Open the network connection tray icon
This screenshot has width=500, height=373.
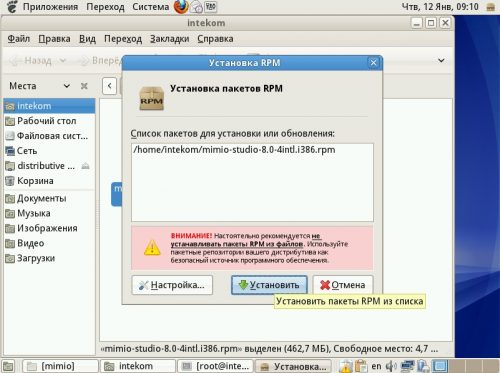click(x=407, y=366)
